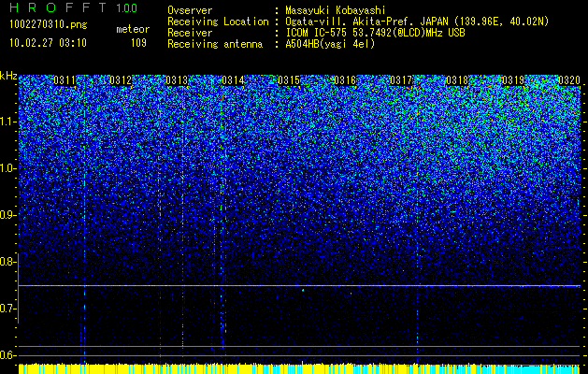Click the gray vertical range bar on frequency axis
The image size is (588, 374).
click(18, 288)
